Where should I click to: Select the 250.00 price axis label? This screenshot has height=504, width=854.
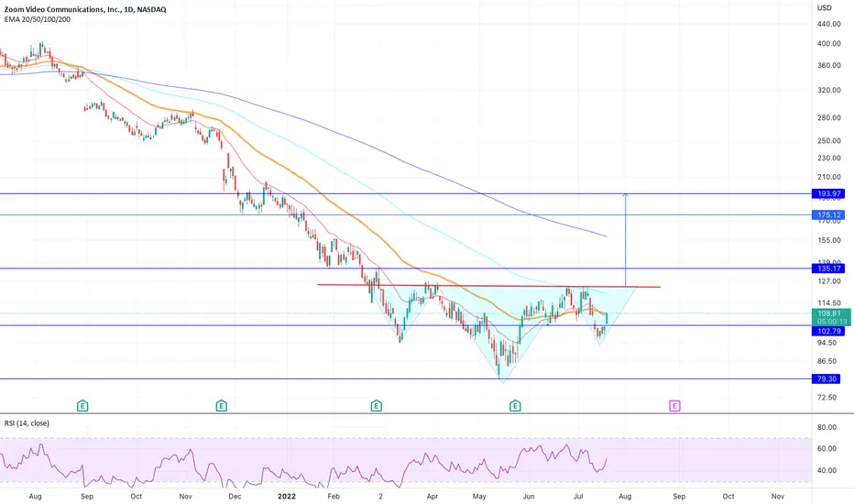pos(829,140)
